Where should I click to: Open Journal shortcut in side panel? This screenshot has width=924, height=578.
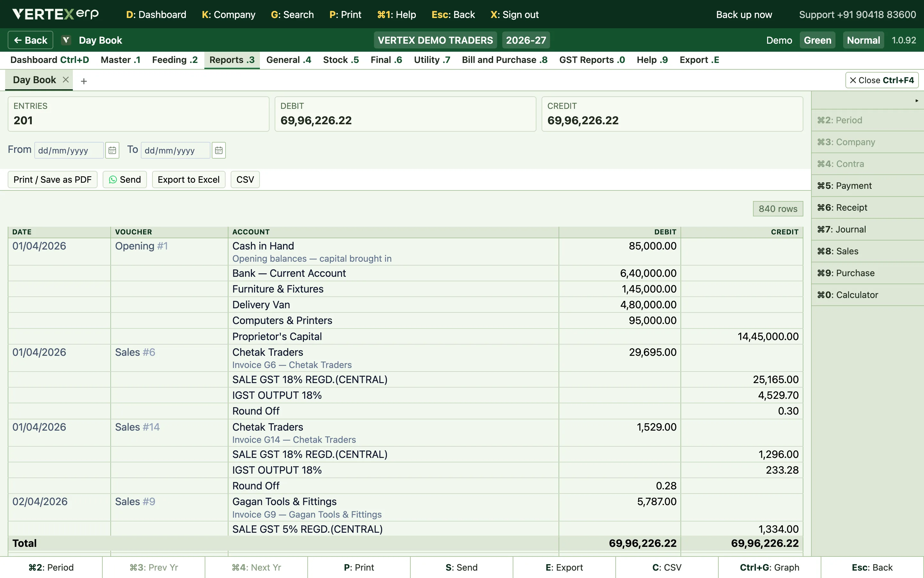pos(868,229)
